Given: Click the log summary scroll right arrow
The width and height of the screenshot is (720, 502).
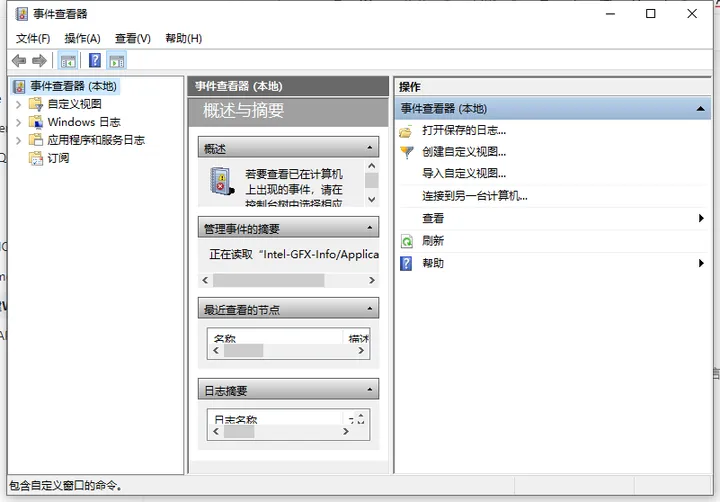Looking at the screenshot, I should (346, 431).
